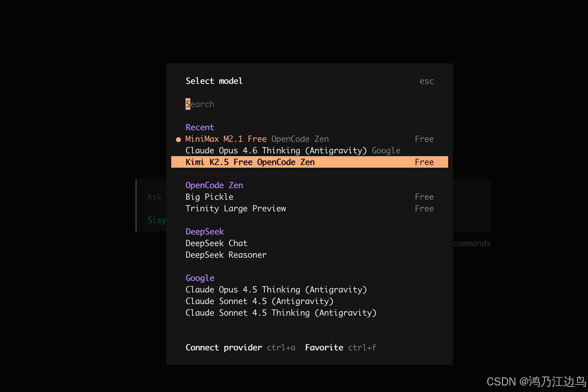The image size is (588, 392).
Task: Click the Select model dialog title
Action: click(x=214, y=81)
